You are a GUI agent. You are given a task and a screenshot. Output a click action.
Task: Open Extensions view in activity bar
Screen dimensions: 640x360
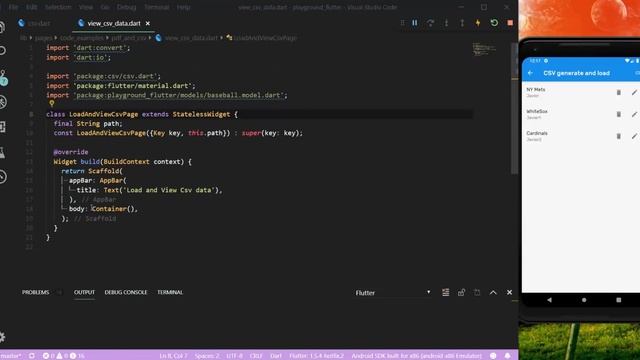pos(2,127)
